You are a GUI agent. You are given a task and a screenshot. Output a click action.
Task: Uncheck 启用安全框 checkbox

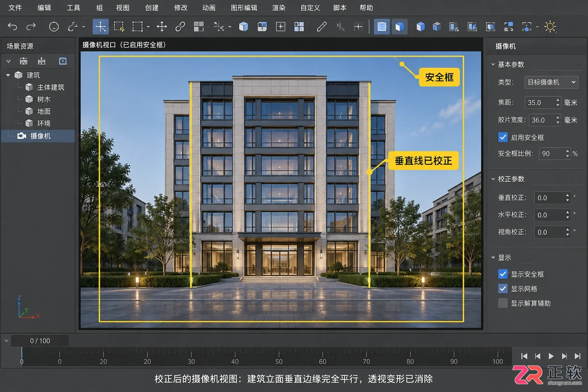click(503, 137)
